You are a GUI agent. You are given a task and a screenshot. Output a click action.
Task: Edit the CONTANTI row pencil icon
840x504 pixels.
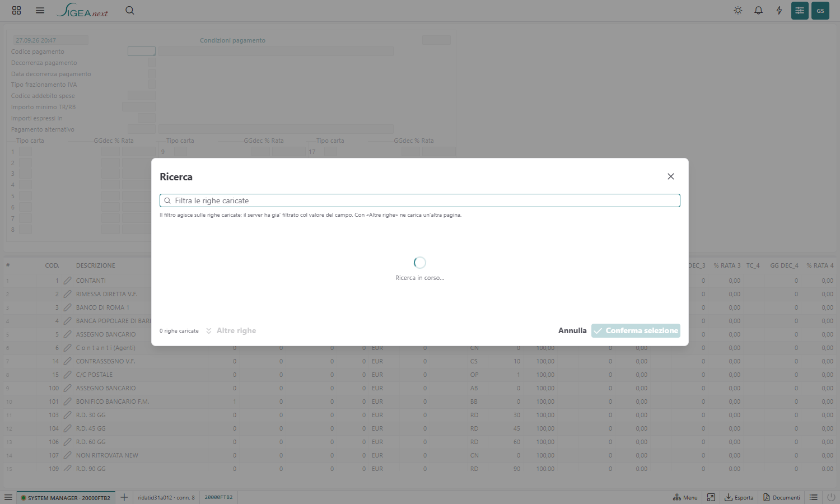click(67, 281)
